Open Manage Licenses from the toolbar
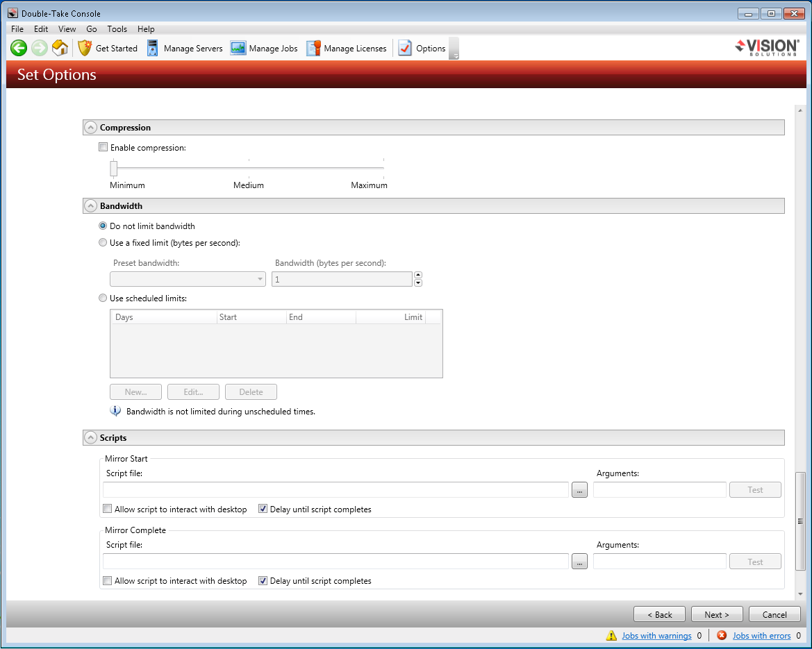The height and width of the screenshot is (649, 812). tap(346, 48)
